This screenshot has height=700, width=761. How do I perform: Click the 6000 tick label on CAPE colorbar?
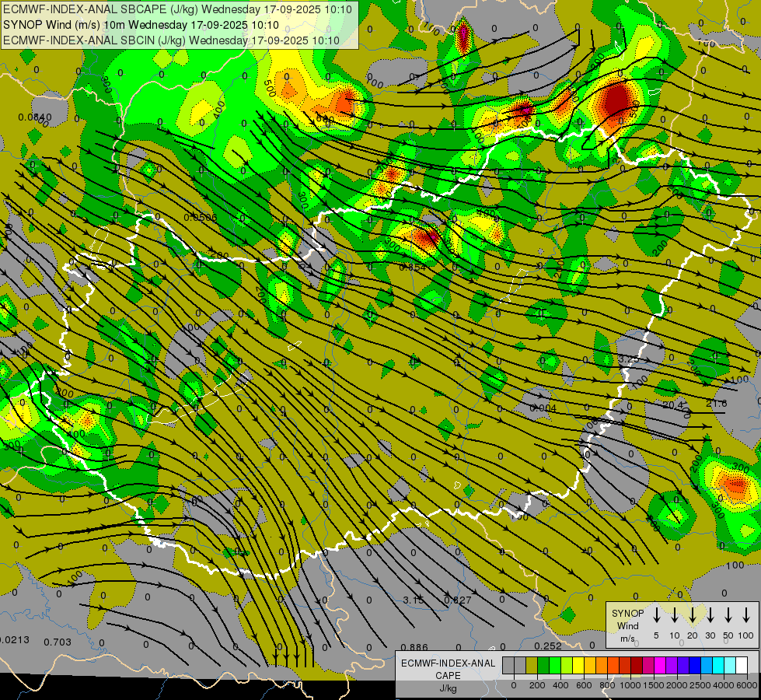747,685
